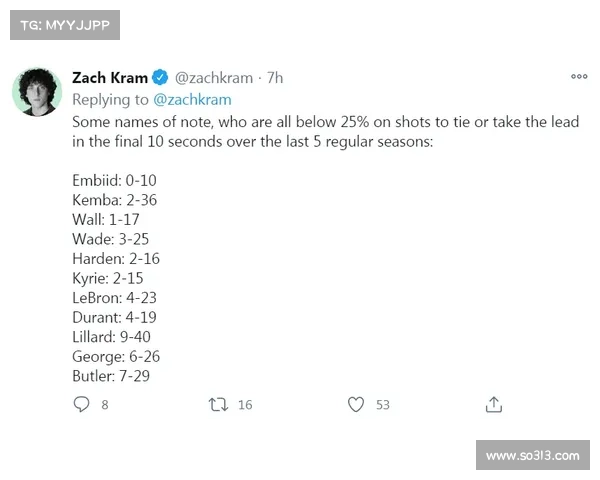Click the "Butler: 7-29" line
600x480 pixels.
[112, 376]
